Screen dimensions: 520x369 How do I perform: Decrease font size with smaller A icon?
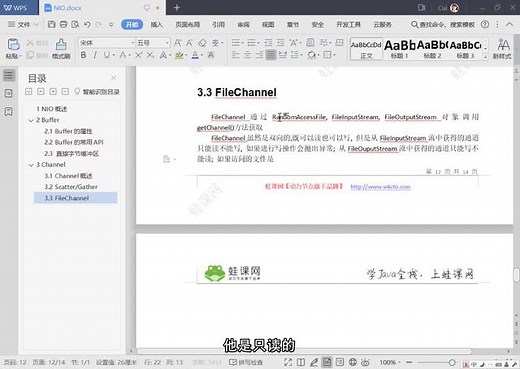(x=190, y=43)
